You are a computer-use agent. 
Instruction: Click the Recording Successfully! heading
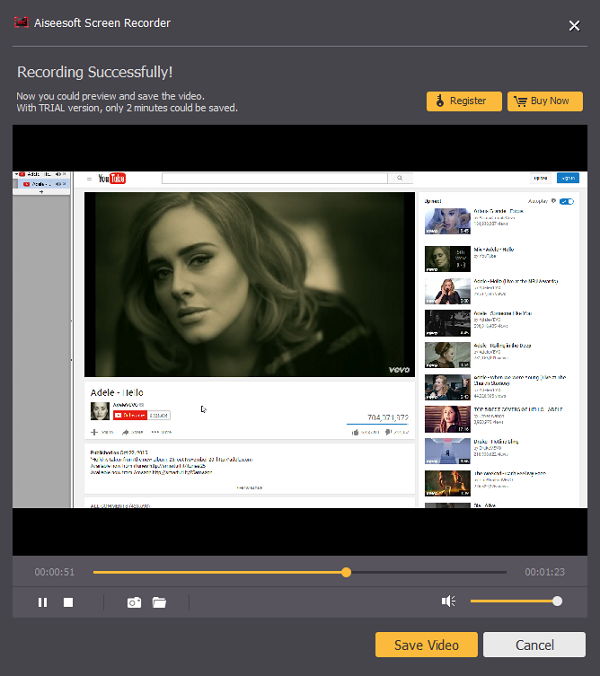(95, 72)
